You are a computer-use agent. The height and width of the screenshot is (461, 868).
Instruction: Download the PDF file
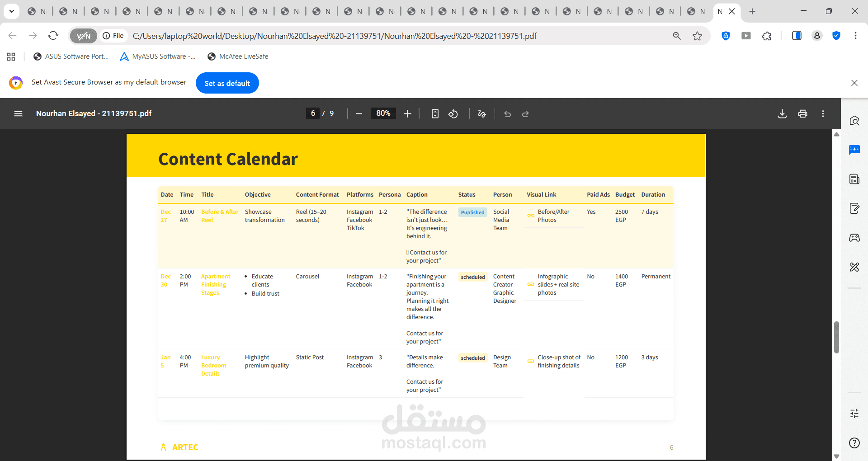click(782, 114)
